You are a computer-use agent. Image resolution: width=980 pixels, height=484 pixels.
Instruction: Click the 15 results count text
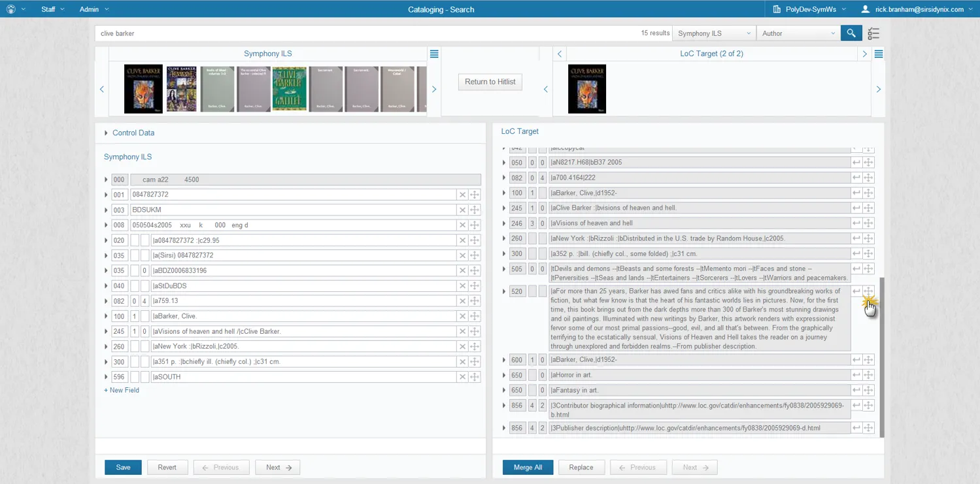click(655, 33)
